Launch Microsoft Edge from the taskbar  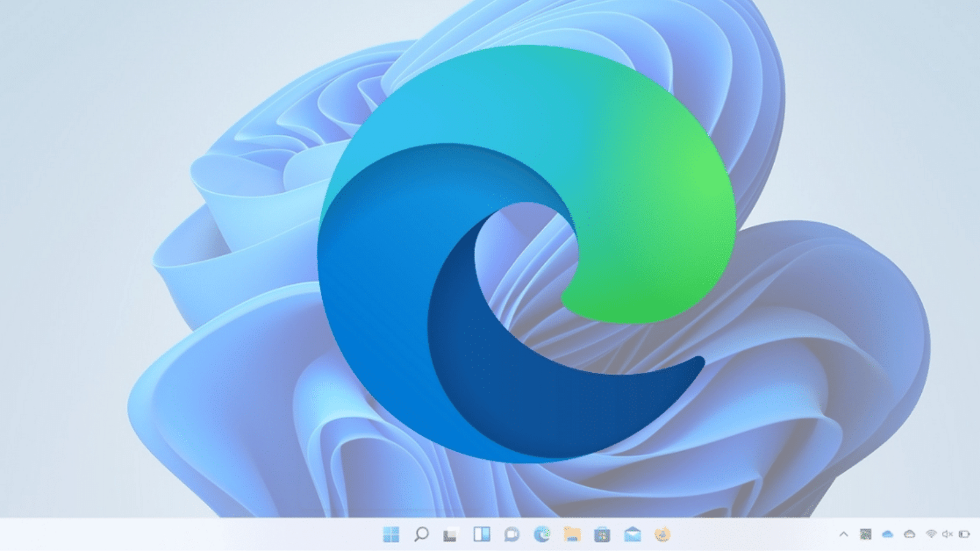(x=541, y=534)
